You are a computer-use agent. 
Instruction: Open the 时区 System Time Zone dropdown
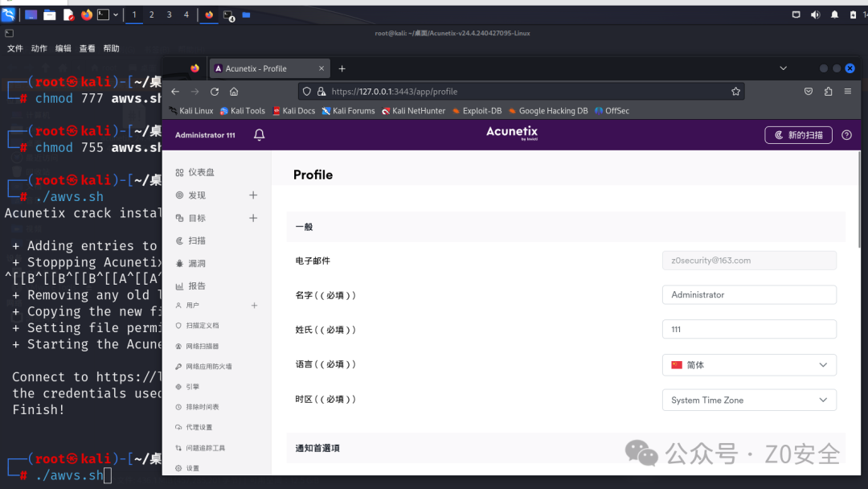coord(749,400)
